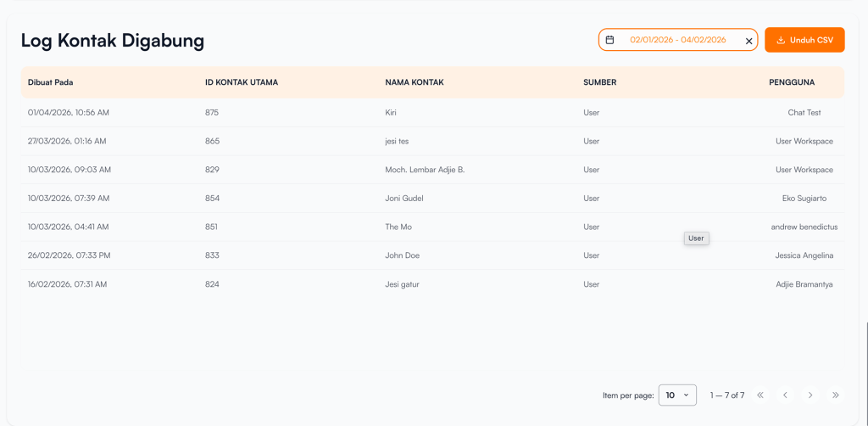Select the Moch. Lembar Adjie B. contact name

pos(425,170)
